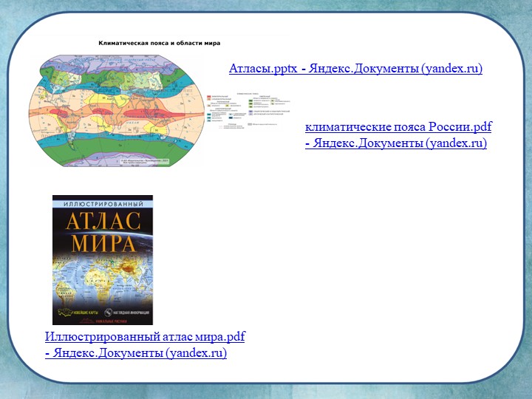Select the title 'Климатическая пояса и области мира'
This screenshot has width=532, height=399.
[159, 43]
